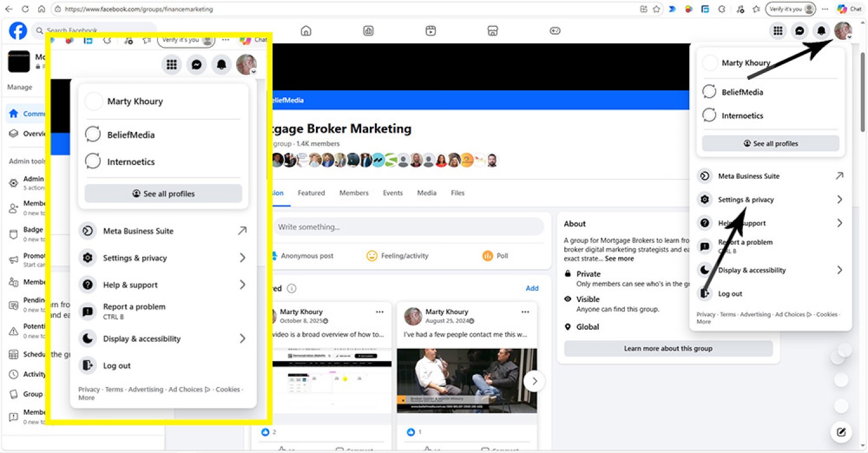Click the new message compose icon
Viewport: 868px width, 453px height.
[x=841, y=432]
